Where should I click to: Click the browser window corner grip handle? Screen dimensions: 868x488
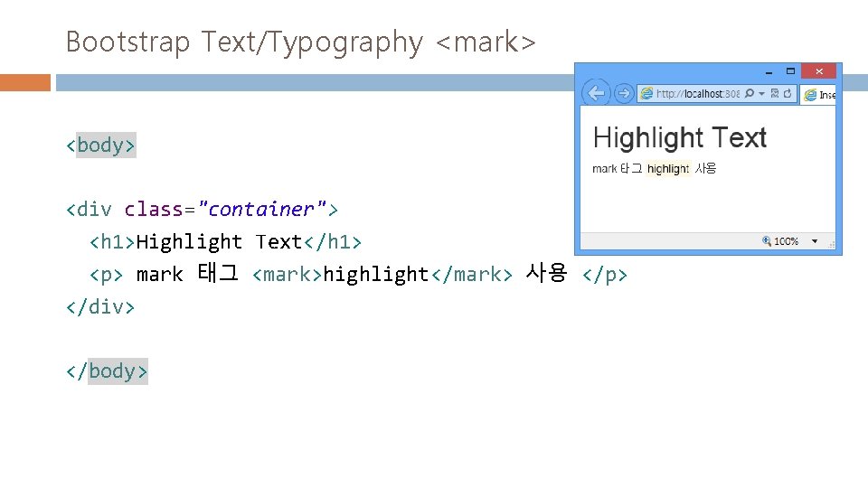tap(832, 244)
